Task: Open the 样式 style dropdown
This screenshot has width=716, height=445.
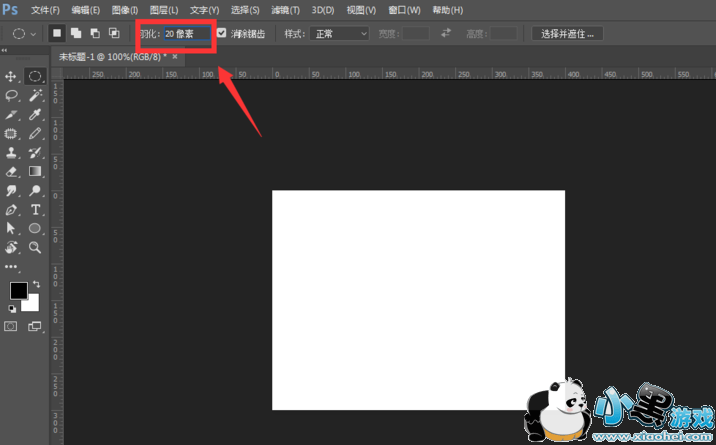Action: pos(339,33)
